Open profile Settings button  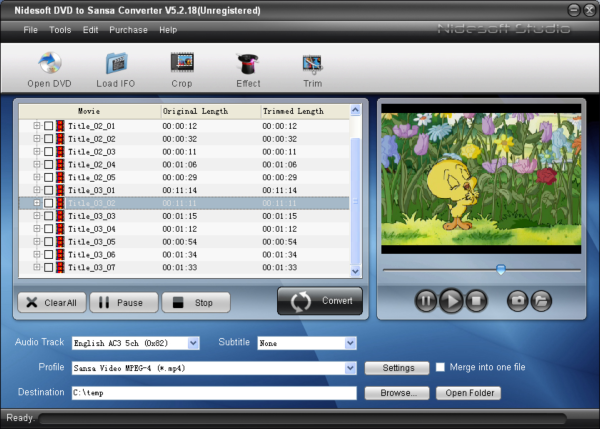point(397,368)
